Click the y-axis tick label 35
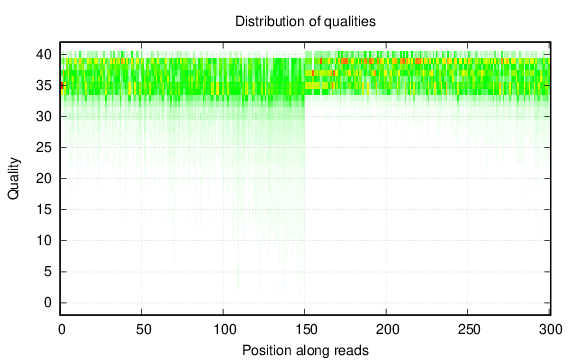Image resolution: width=576 pixels, height=360 pixels. 44,86
